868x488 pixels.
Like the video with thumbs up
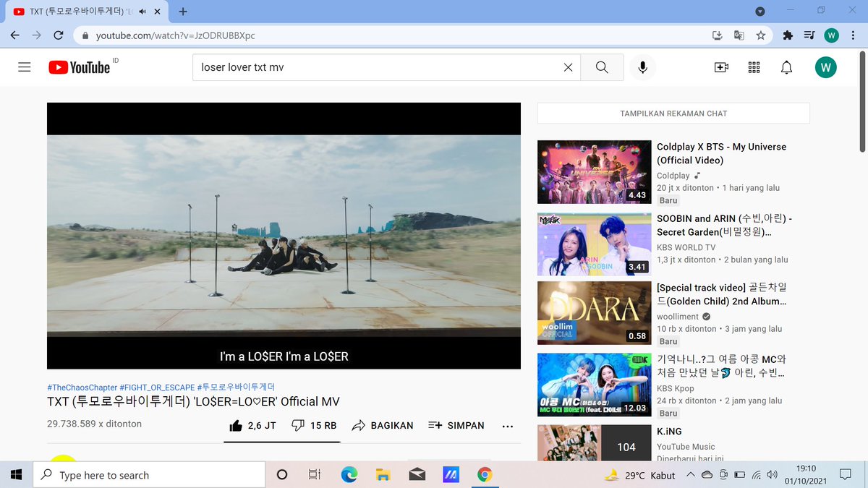(x=252, y=426)
